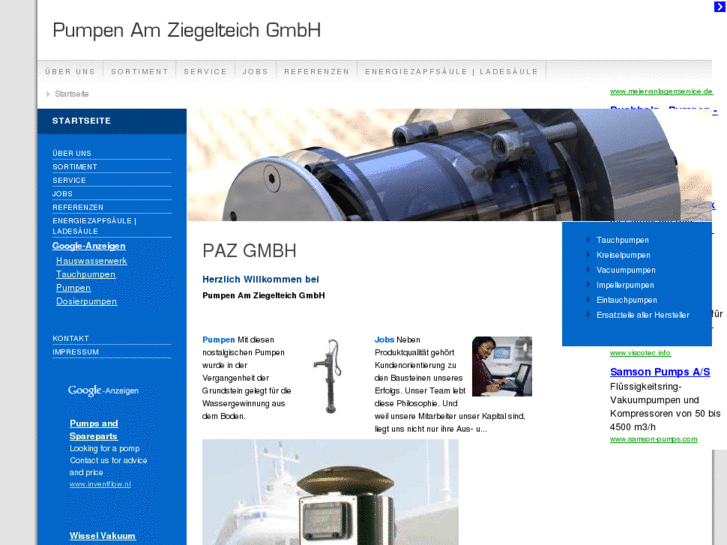Select Vacuumpumpen in the blue product box

coord(626,270)
